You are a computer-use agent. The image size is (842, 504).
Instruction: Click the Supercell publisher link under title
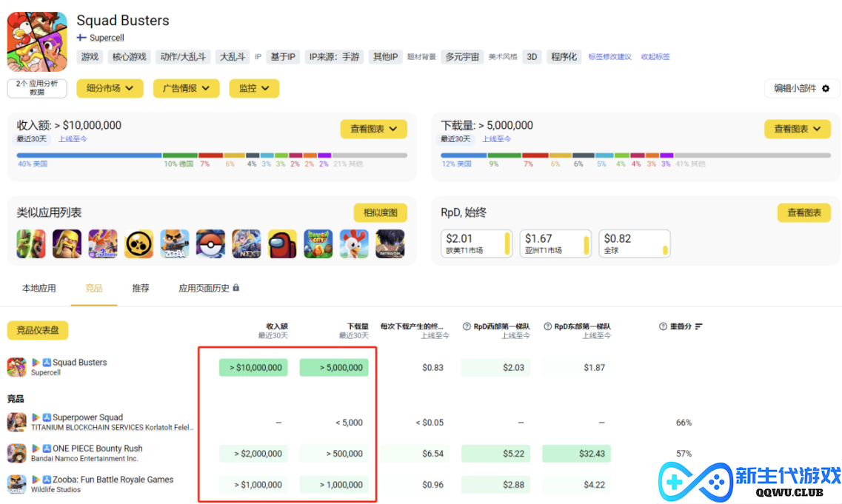pyautogui.click(x=107, y=38)
